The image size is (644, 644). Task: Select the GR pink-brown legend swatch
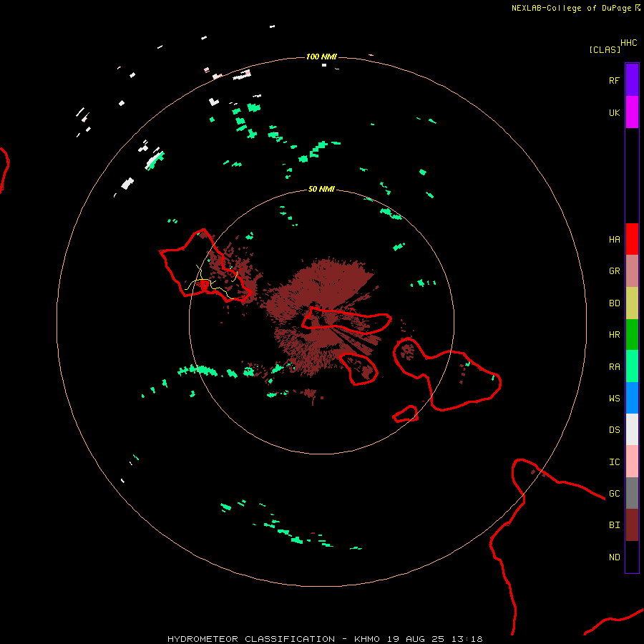(x=632, y=271)
